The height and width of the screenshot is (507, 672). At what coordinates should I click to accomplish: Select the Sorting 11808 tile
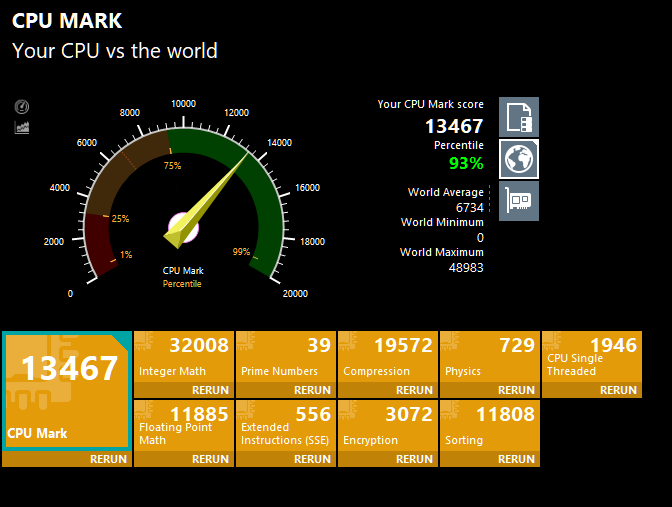490,426
